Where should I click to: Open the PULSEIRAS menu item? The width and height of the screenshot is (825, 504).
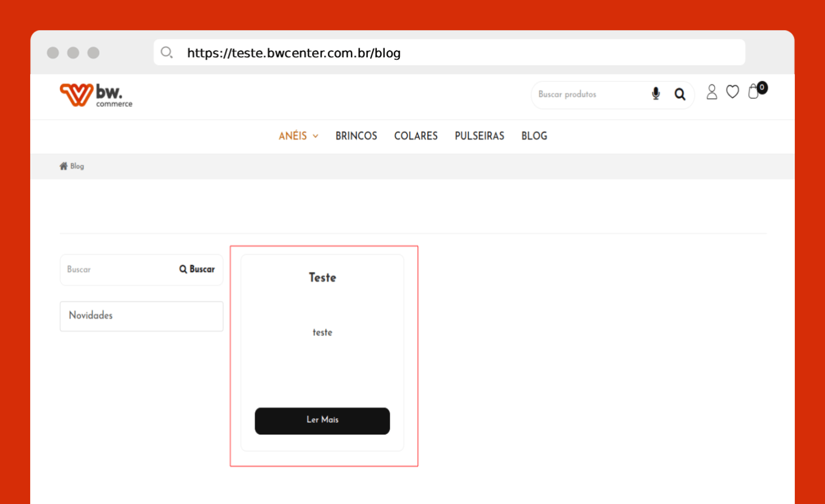click(x=480, y=136)
